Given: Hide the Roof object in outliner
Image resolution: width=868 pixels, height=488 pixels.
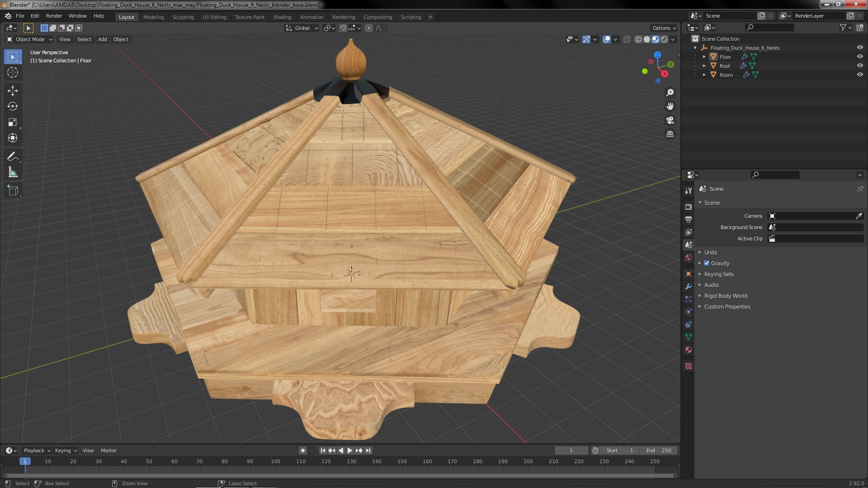Looking at the screenshot, I should (x=860, y=66).
